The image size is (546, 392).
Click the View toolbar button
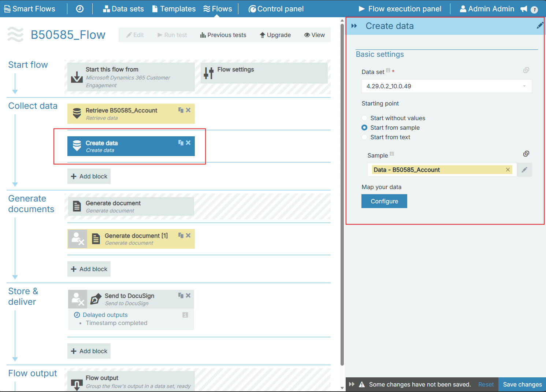click(315, 35)
